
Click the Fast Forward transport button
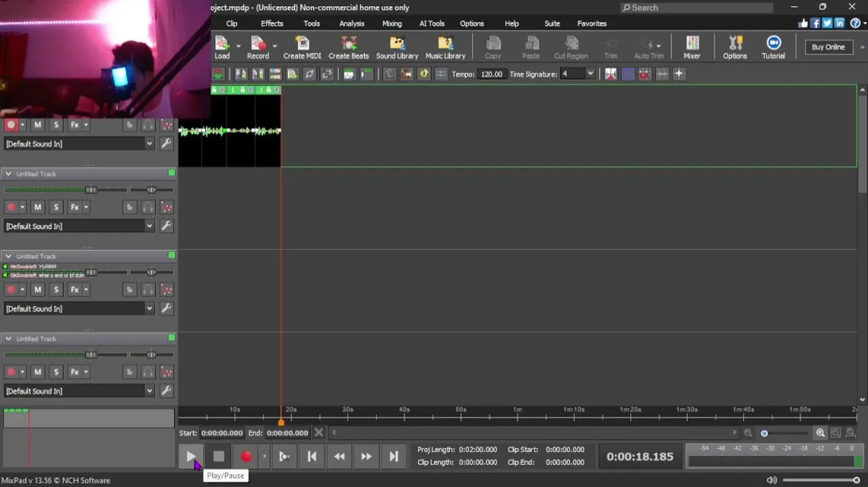366,457
